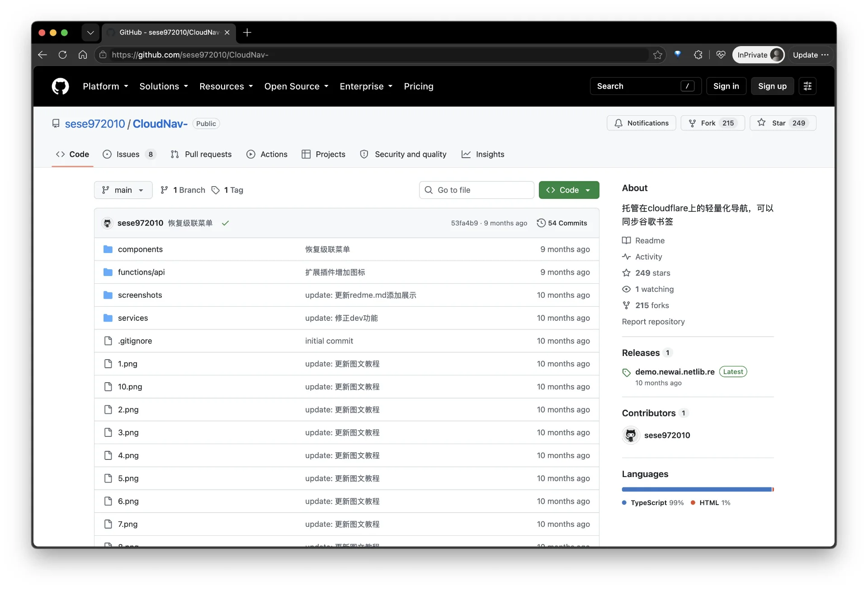
Task: Expand the Platform menu
Action: (x=105, y=86)
